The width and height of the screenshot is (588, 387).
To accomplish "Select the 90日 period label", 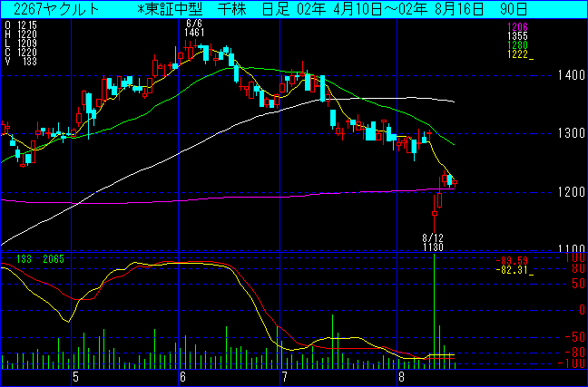I will [x=514, y=9].
